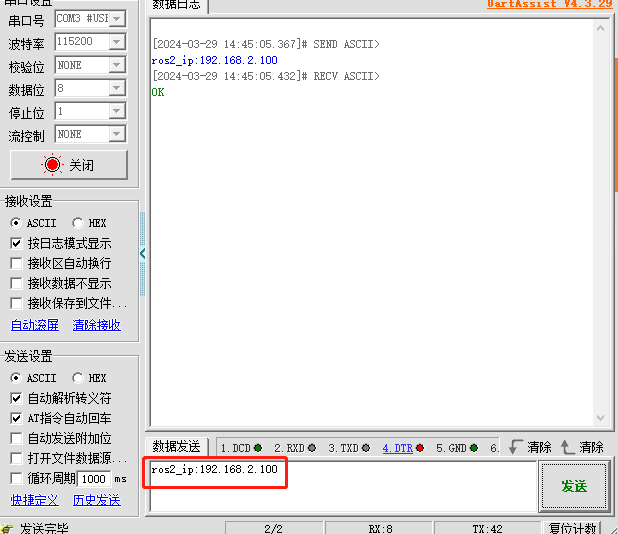618x534 pixels.
Task: Open the 数据位 8 dropdown
Action: [117, 88]
